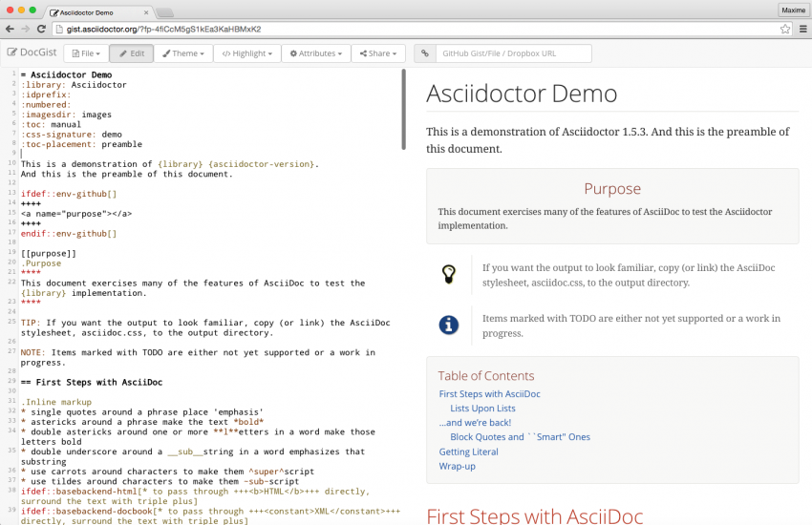Open a new browser tab
The image size is (812, 525).
pos(164,12)
